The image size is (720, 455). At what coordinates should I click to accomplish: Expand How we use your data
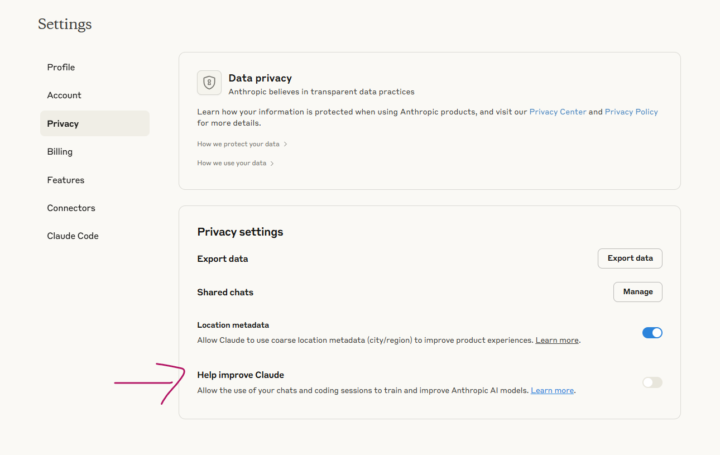point(231,162)
